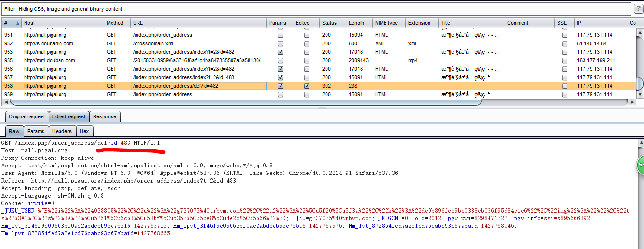
Task: Sort by the Host column header
Action: (63, 23)
